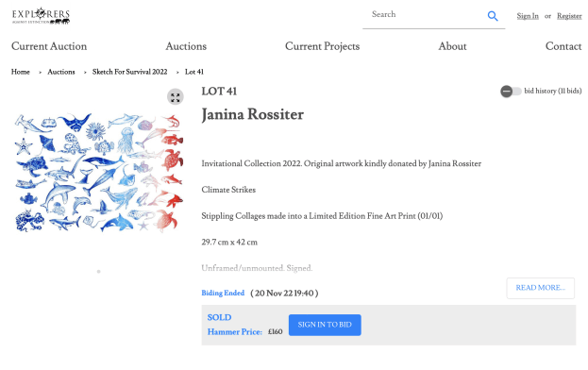Click the Register link
Image resolution: width=588 pixels, height=370 pixels.
569,16
